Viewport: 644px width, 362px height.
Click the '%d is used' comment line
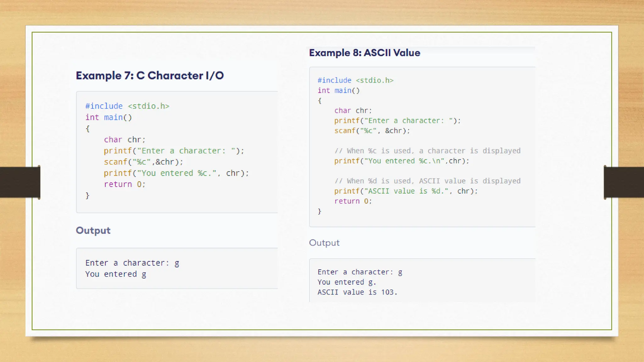tap(427, 181)
